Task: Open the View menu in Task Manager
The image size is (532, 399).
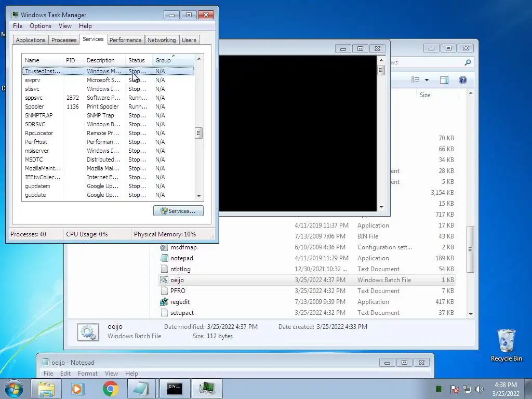Action: point(65,26)
